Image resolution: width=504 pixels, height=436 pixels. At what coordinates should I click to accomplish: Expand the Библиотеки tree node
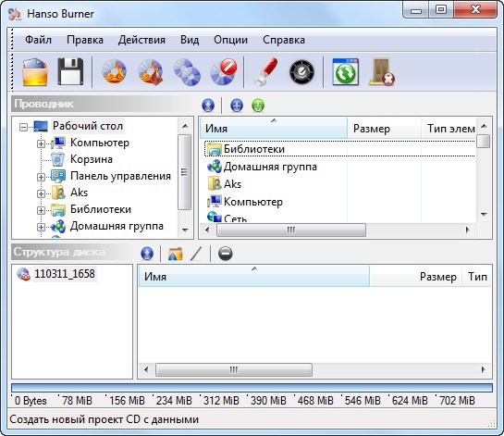[x=41, y=210]
